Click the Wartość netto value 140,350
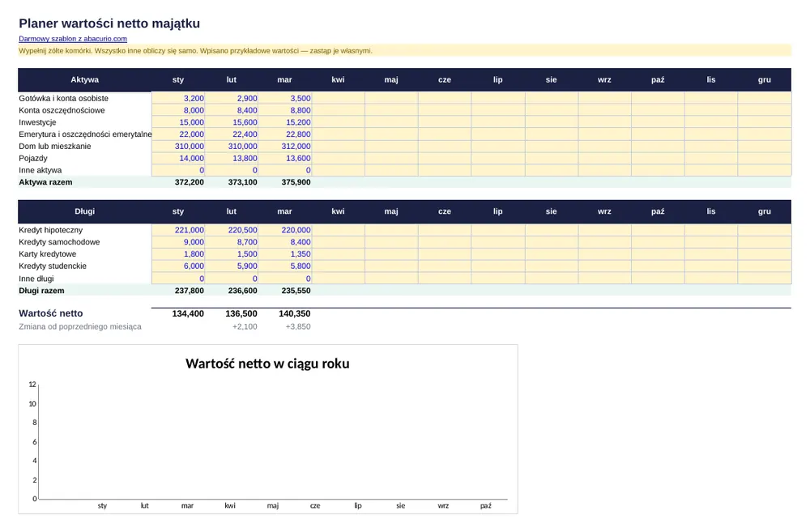Screen dimensions: 810x532 click(x=295, y=313)
